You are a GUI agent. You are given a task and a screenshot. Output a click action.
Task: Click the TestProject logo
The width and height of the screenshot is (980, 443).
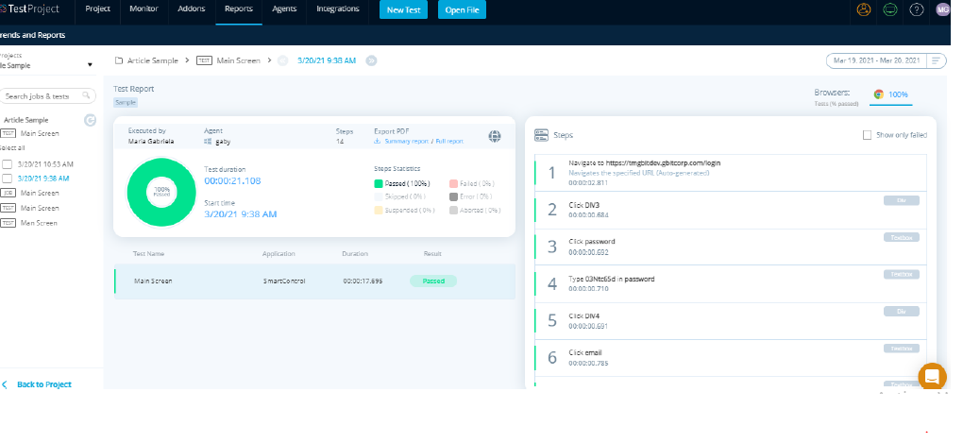click(29, 9)
